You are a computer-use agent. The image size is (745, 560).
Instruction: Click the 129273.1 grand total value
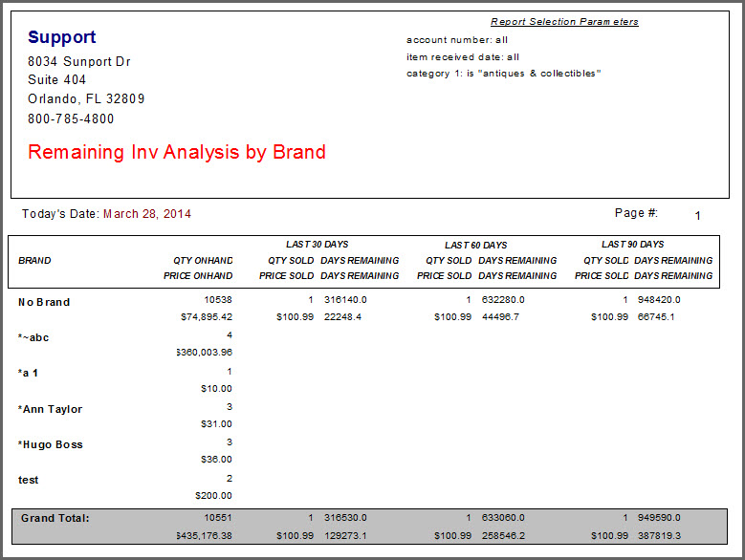click(x=345, y=536)
